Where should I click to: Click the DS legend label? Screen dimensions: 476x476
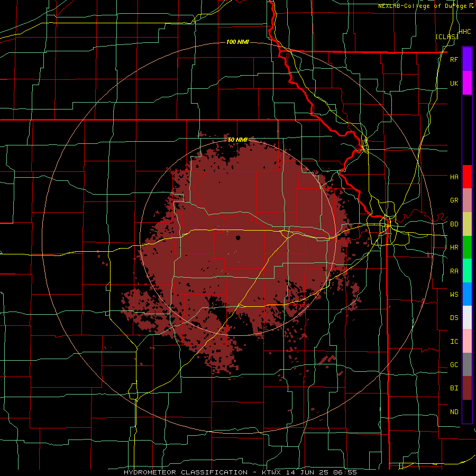coord(454,318)
